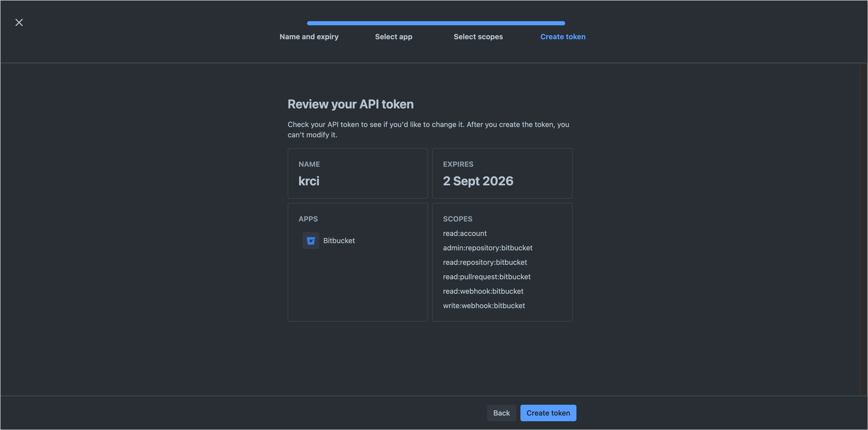Click the SCOPES panel header
868x430 pixels.
pos(457,219)
